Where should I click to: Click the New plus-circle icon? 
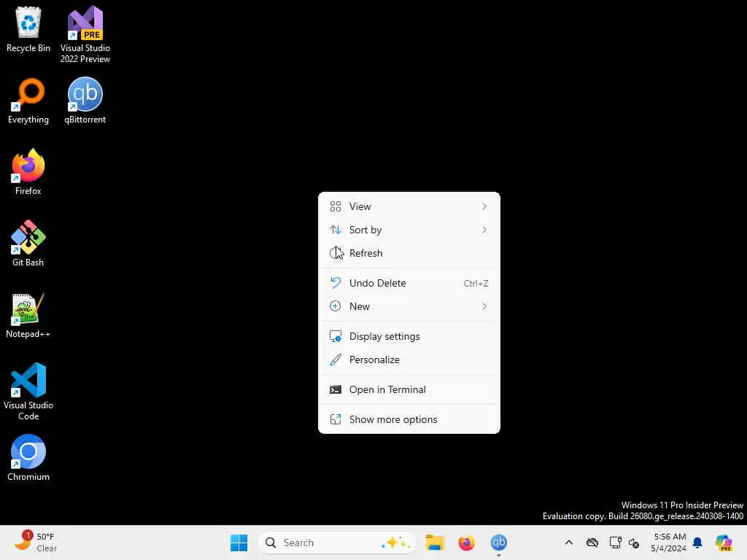pyautogui.click(x=336, y=306)
